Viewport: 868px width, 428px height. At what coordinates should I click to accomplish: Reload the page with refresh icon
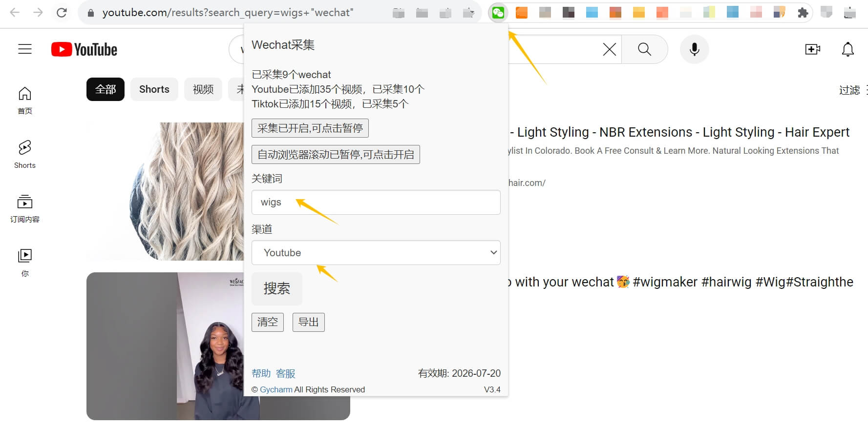coord(62,12)
